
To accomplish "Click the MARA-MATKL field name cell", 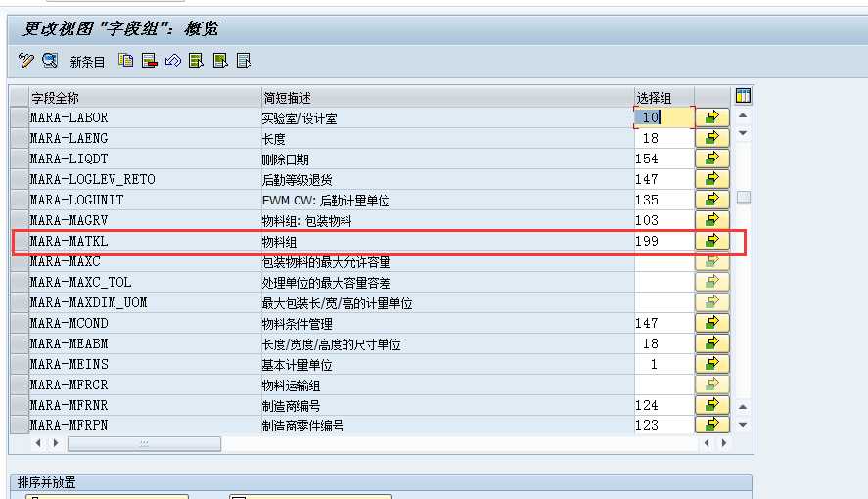I will click(x=145, y=241).
